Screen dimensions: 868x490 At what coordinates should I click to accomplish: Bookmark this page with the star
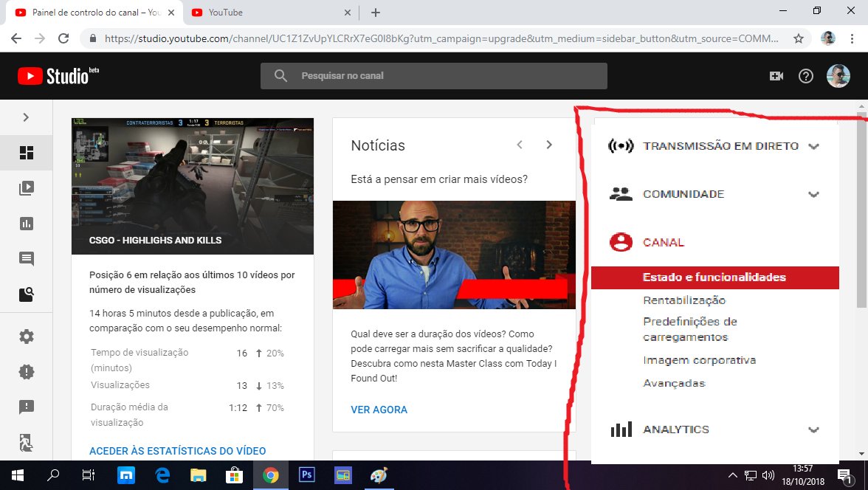click(799, 38)
